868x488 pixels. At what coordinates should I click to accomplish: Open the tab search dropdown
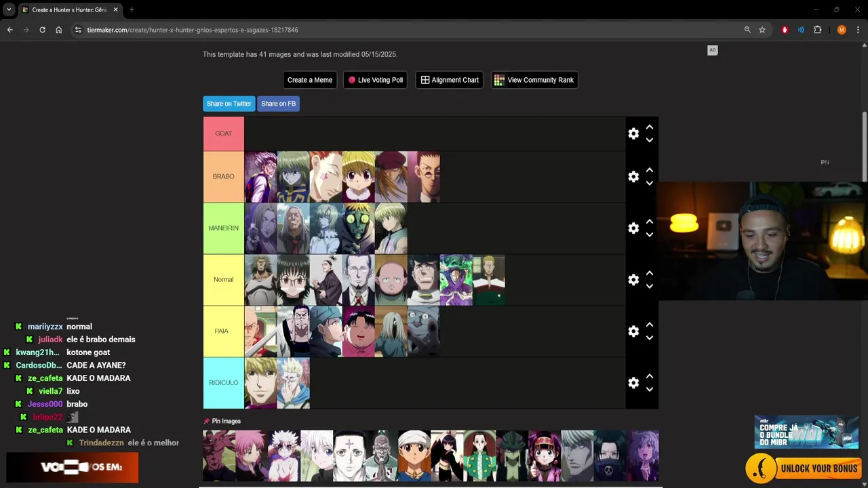click(9, 9)
